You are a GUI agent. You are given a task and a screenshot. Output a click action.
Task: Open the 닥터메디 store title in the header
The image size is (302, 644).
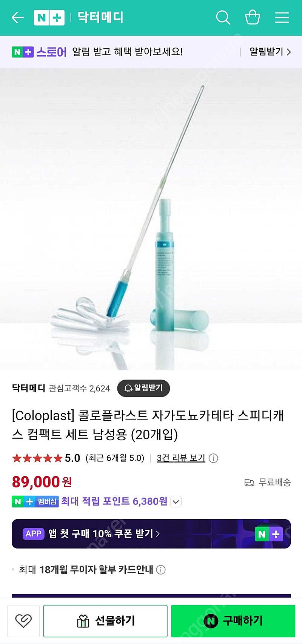coord(100,17)
